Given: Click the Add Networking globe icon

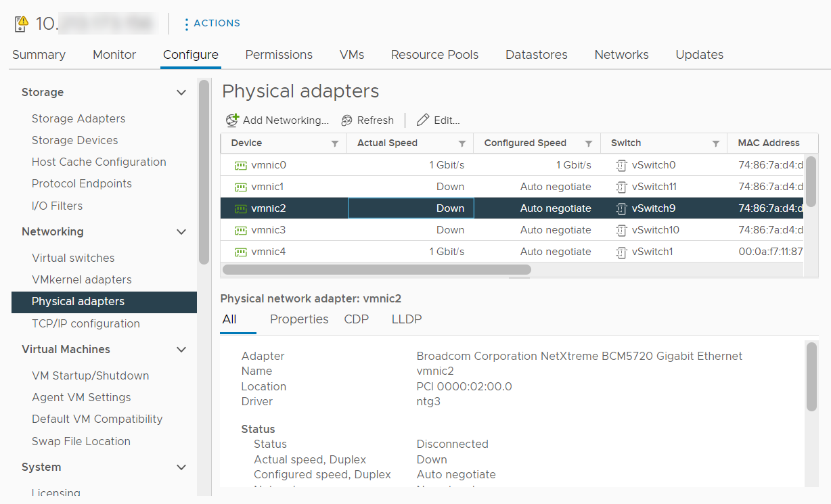Looking at the screenshot, I should 232,120.
